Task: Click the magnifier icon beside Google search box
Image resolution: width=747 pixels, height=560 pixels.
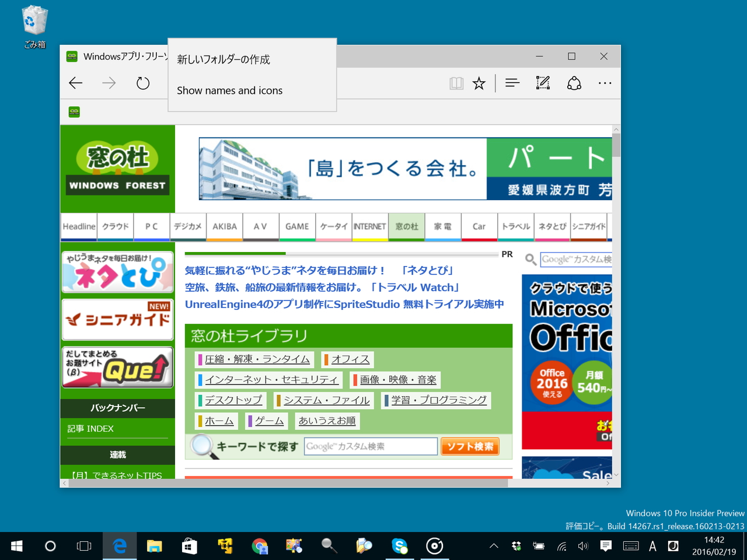Action: pos(530,260)
